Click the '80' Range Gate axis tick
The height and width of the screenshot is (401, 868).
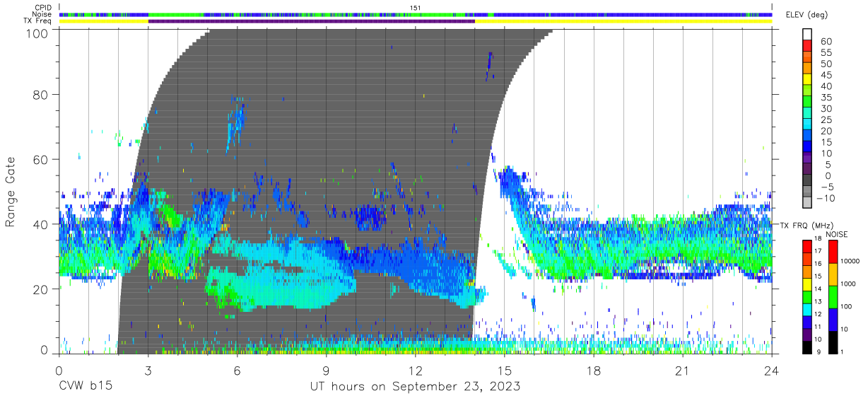[x=42, y=94]
